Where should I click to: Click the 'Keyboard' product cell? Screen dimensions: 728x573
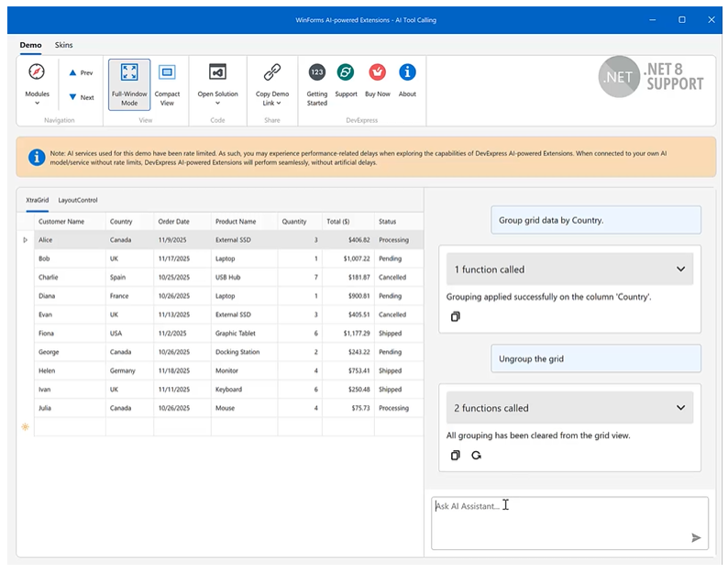[x=244, y=389]
